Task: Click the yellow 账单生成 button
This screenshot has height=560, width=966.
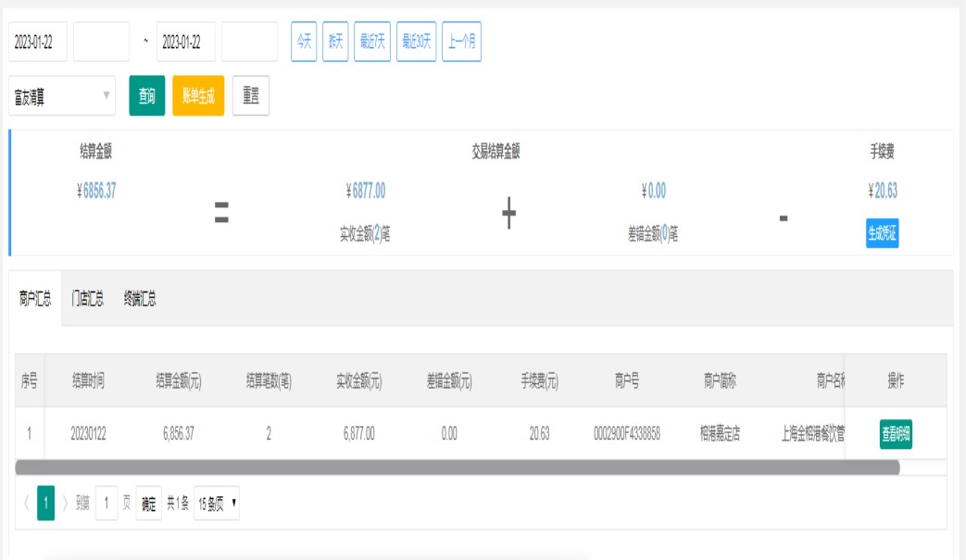Action: tap(198, 95)
